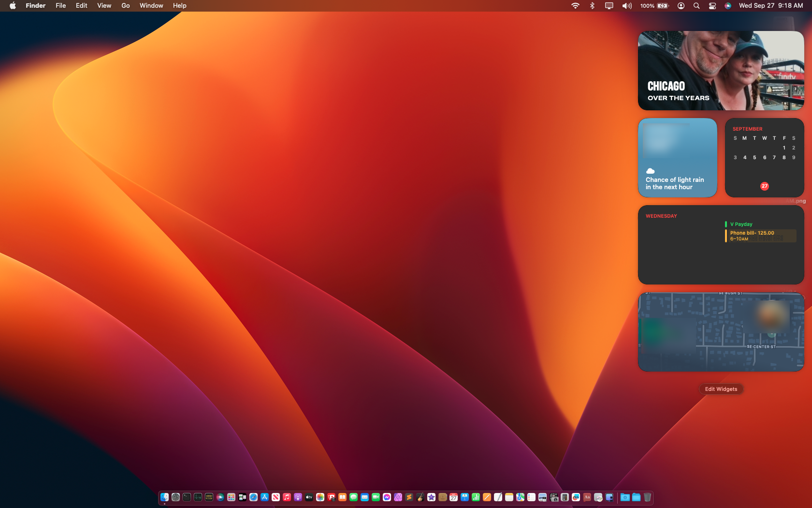Screen dimensions: 812x508
Task: Open TextEdit in the dock
Action: coord(498,497)
